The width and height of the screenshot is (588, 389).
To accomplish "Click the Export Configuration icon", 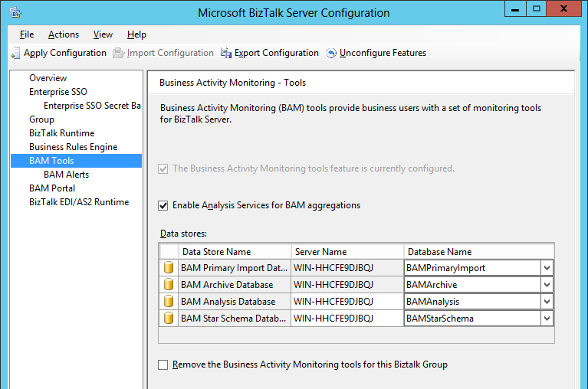I will pyautogui.click(x=225, y=53).
